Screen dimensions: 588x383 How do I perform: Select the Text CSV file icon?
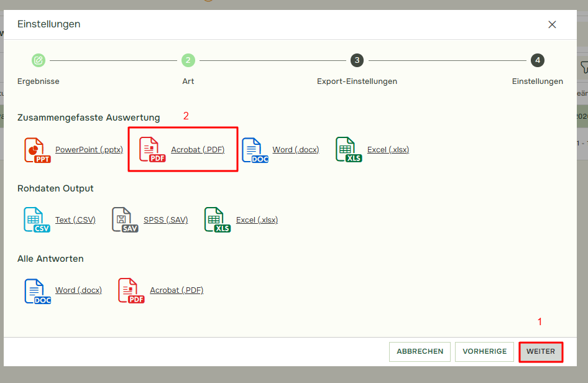[x=37, y=220]
